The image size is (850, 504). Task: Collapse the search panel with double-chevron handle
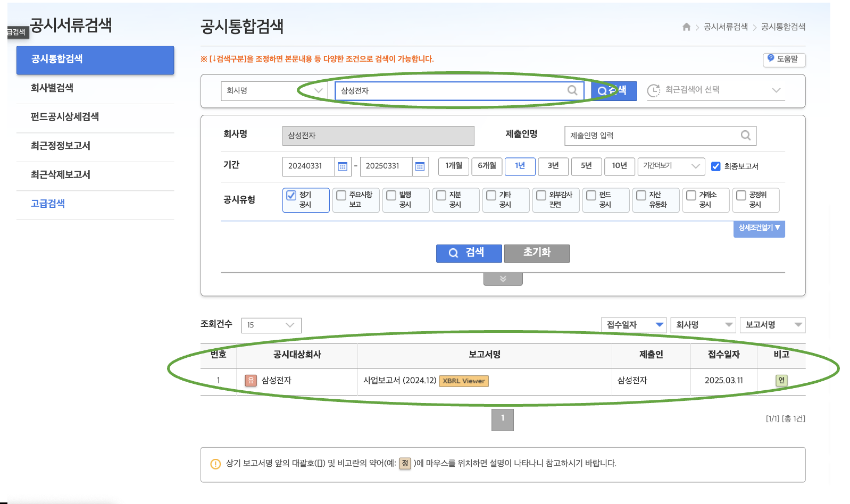[503, 279]
